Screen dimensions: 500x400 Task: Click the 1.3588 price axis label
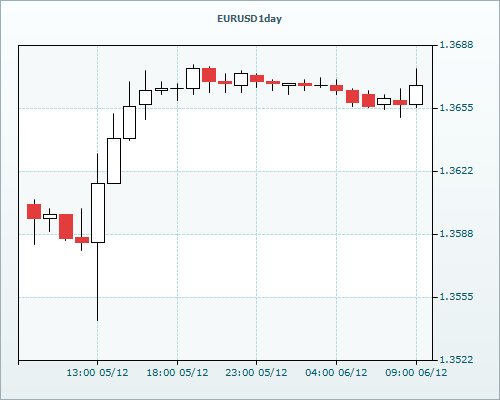(456, 234)
